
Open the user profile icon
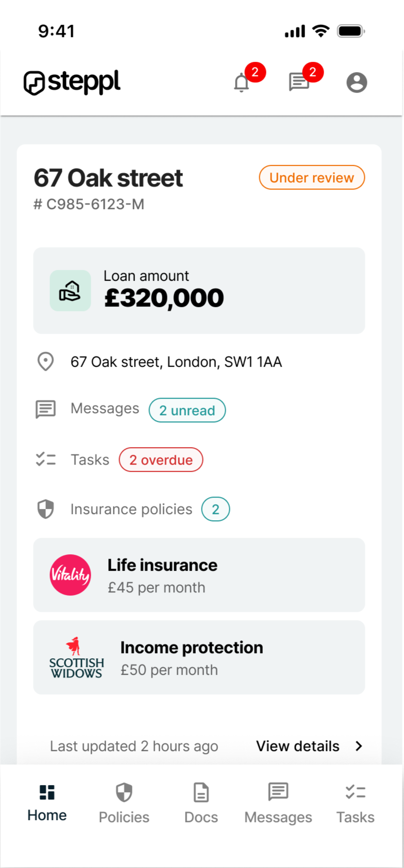tap(357, 82)
